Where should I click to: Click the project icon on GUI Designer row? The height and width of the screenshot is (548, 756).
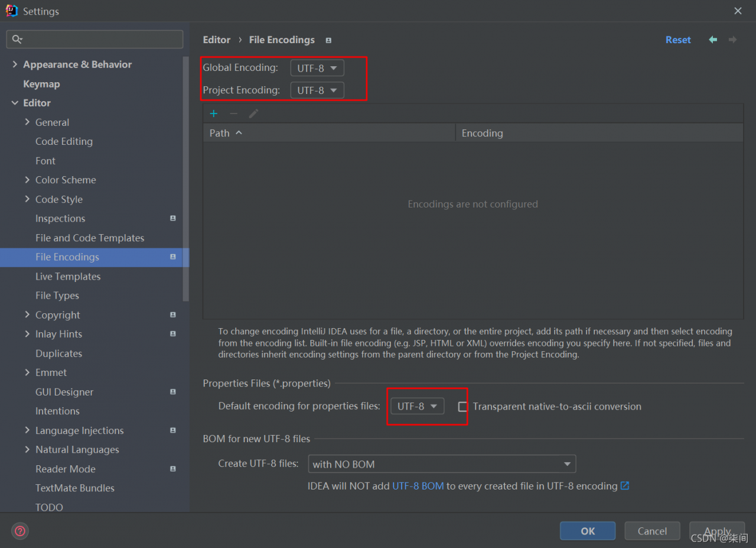(x=173, y=391)
